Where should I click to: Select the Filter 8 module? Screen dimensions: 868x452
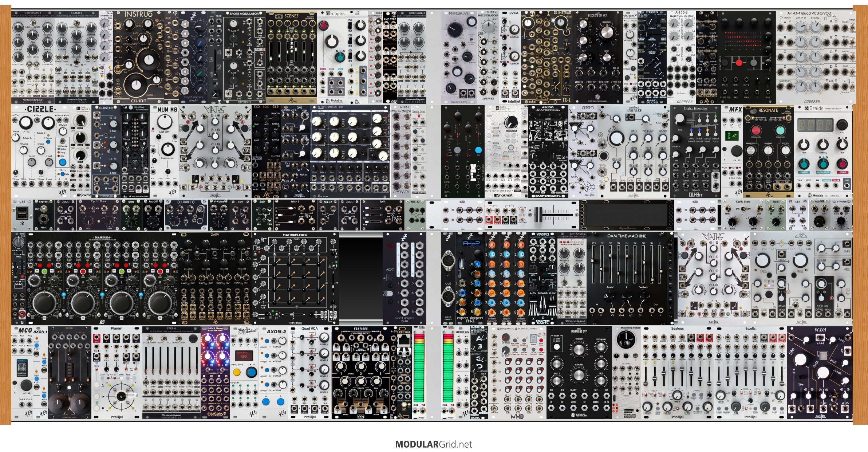pyautogui.click(x=77, y=57)
